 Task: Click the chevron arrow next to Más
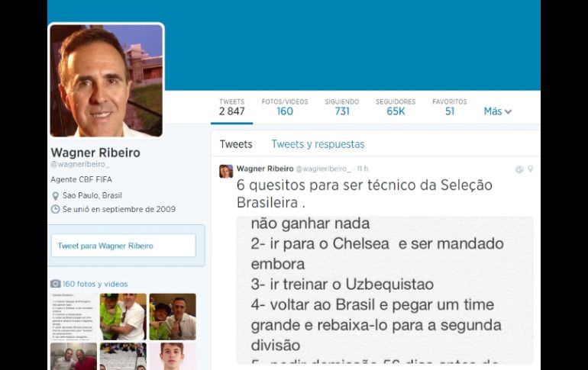tap(508, 111)
